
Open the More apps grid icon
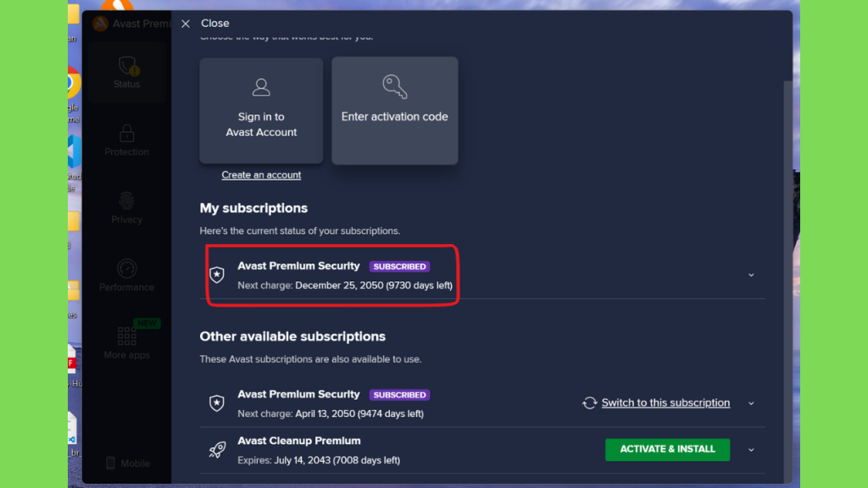click(x=127, y=335)
